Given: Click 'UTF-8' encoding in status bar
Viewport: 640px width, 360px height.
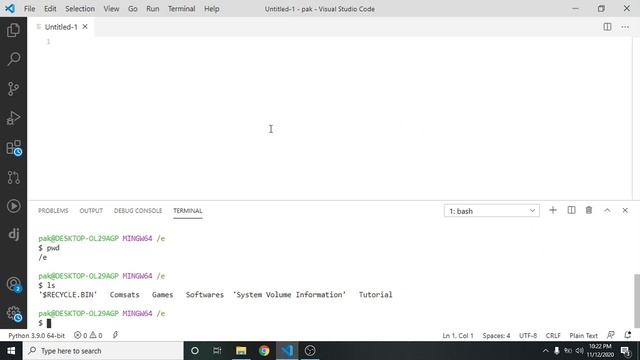Looking at the screenshot, I should (x=528, y=336).
